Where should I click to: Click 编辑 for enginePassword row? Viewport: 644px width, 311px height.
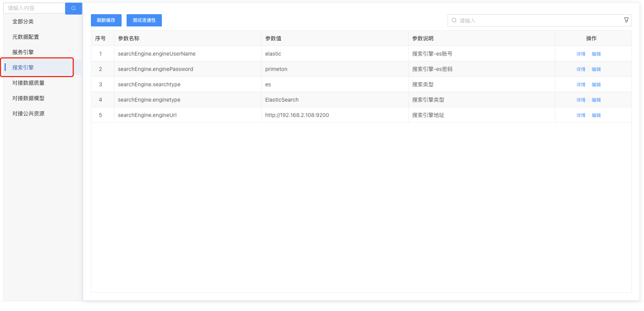(596, 69)
